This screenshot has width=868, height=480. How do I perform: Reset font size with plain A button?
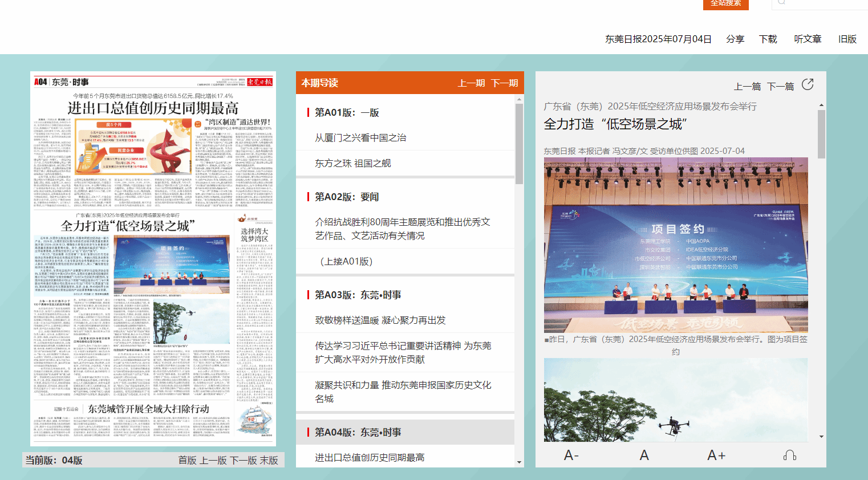pyautogui.click(x=644, y=455)
